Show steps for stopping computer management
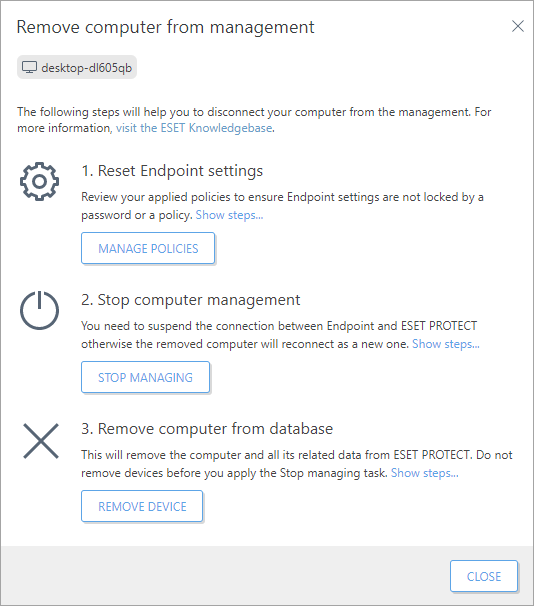Screen dimensions: 534x606 (x=446, y=344)
